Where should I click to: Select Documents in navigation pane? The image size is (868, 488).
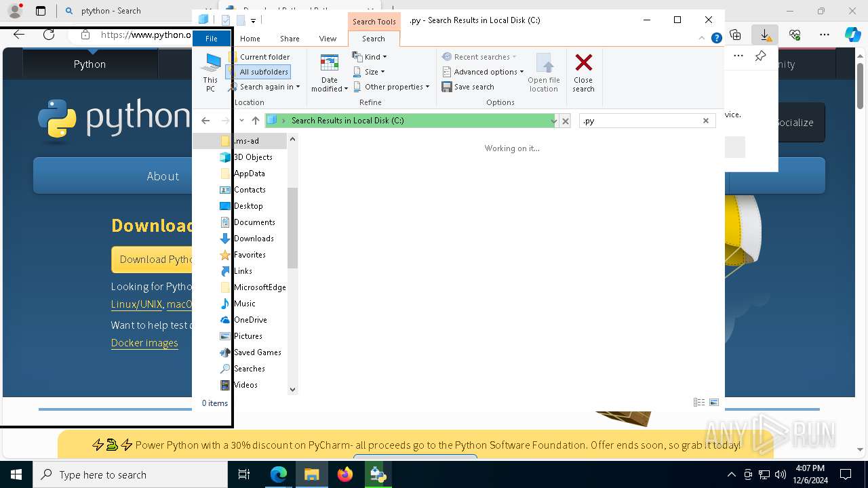(254, 222)
